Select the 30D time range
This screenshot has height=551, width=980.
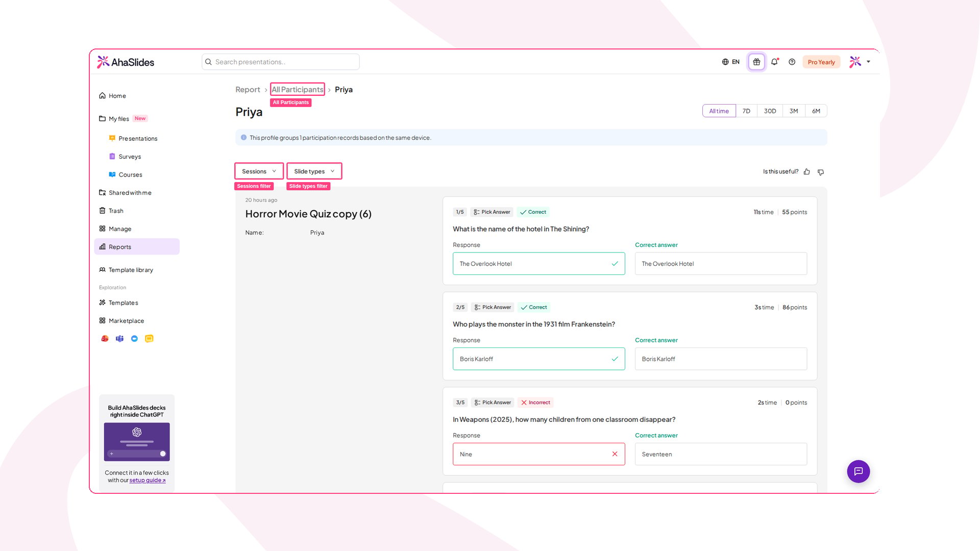point(770,111)
